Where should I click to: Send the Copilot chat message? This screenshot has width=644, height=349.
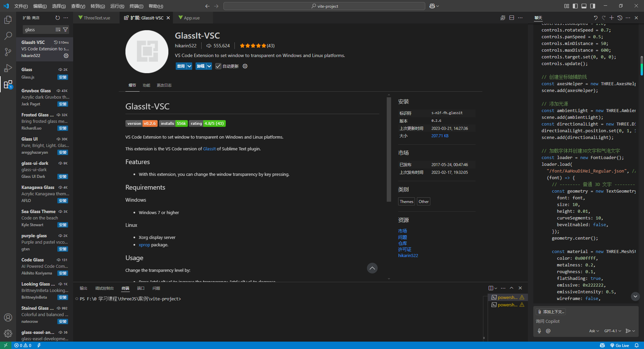(628, 331)
